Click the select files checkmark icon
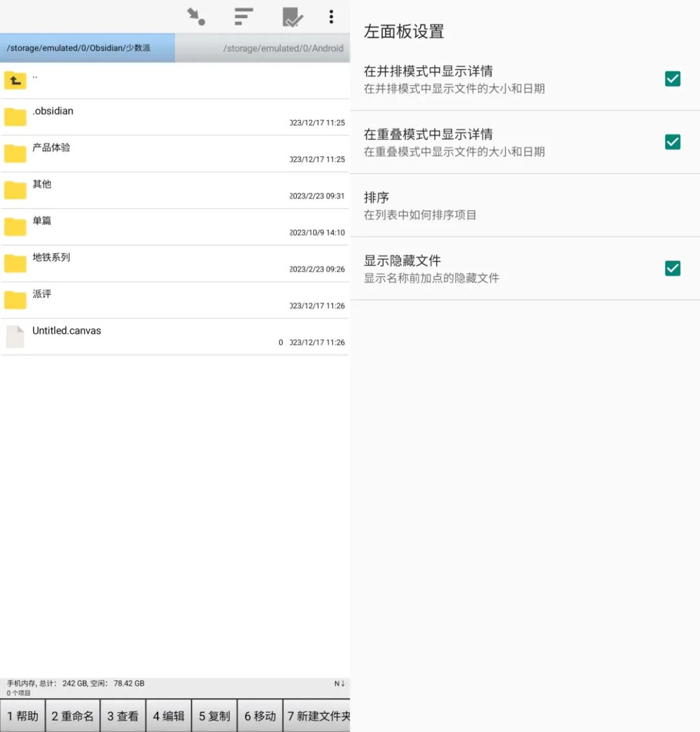The width and height of the screenshot is (700, 732). point(292,18)
